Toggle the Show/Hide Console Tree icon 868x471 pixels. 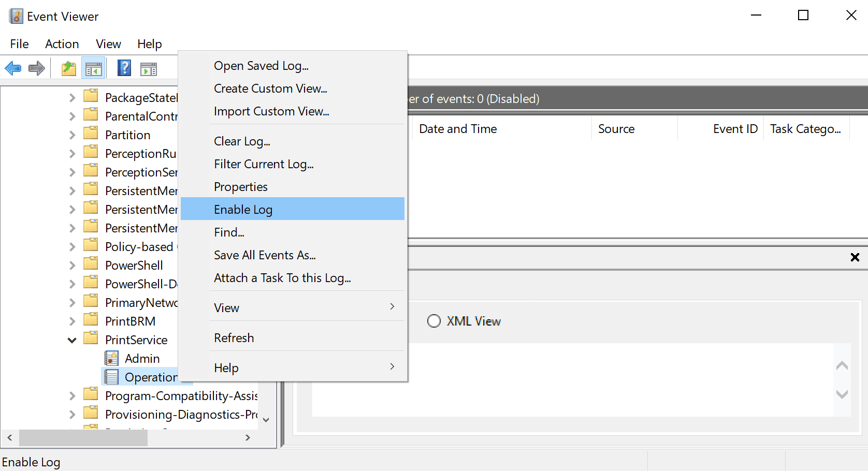(94, 68)
